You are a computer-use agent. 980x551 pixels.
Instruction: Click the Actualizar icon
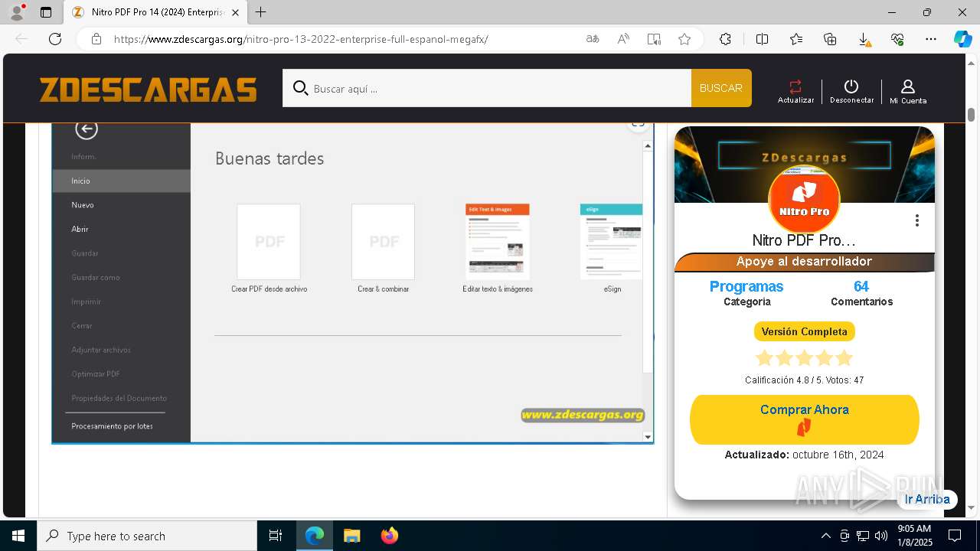(x=795, y=91)
